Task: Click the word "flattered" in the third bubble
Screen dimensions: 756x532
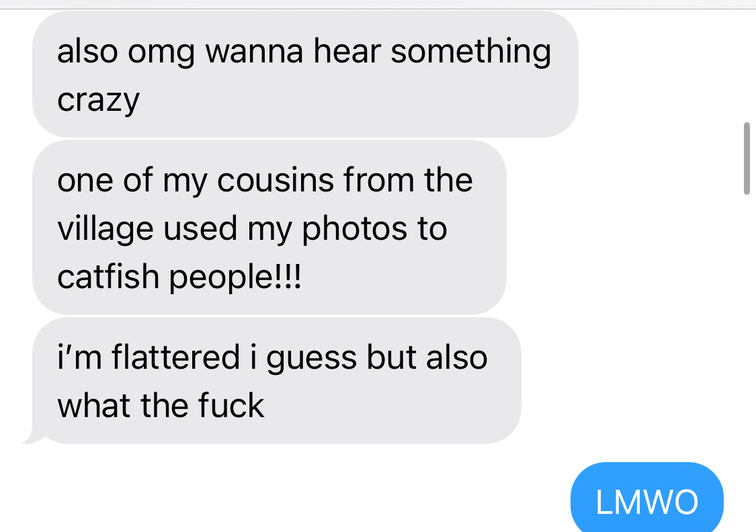Action: (175, 357)
